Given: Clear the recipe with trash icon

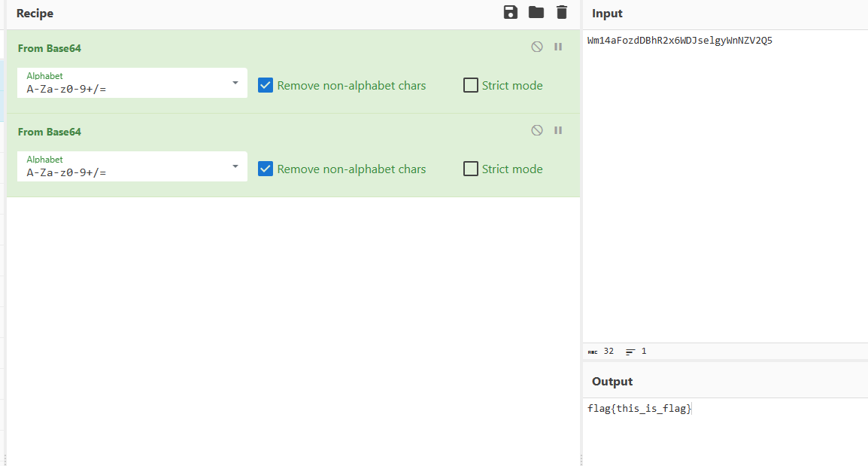Looking at the screenshot, I should coord(561,12).
